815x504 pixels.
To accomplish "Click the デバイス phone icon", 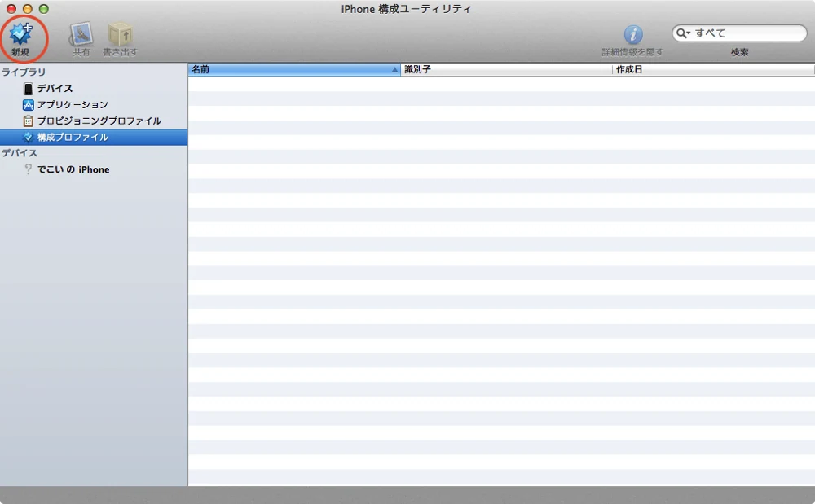I will pyautogui.click(x=28, y=89).
